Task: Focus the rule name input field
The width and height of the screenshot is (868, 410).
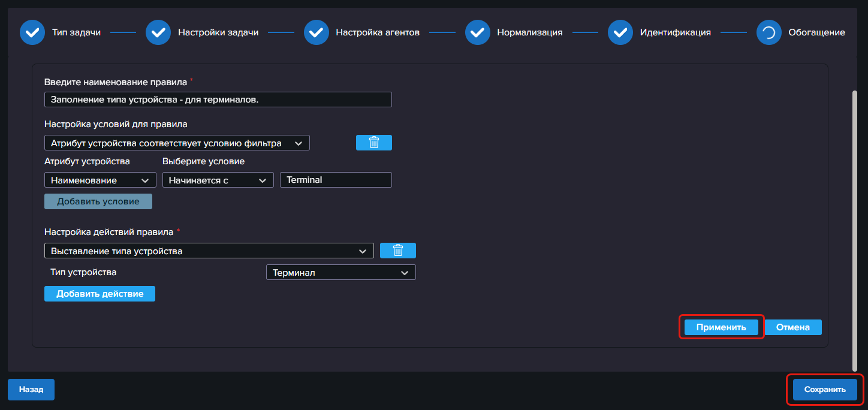Action: click(x=218, y=100)
